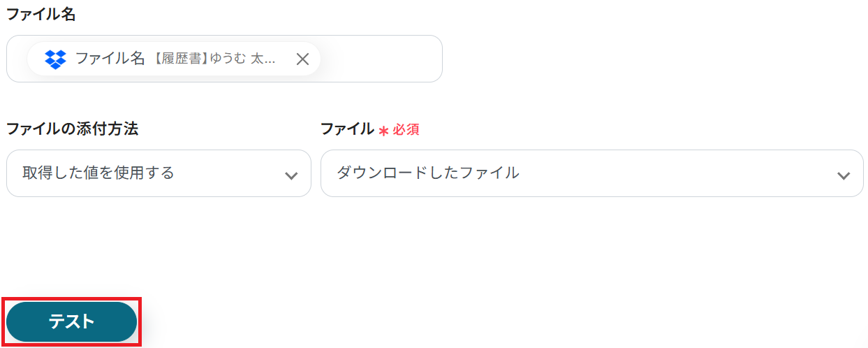Click the left edge of the ファイル名 chip
The image size is (868, 348).
(x=34, y=59)
